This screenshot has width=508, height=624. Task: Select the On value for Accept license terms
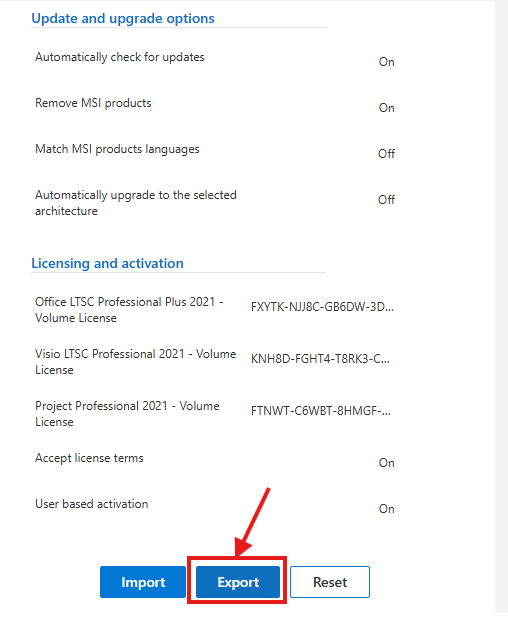pos(386,463)
